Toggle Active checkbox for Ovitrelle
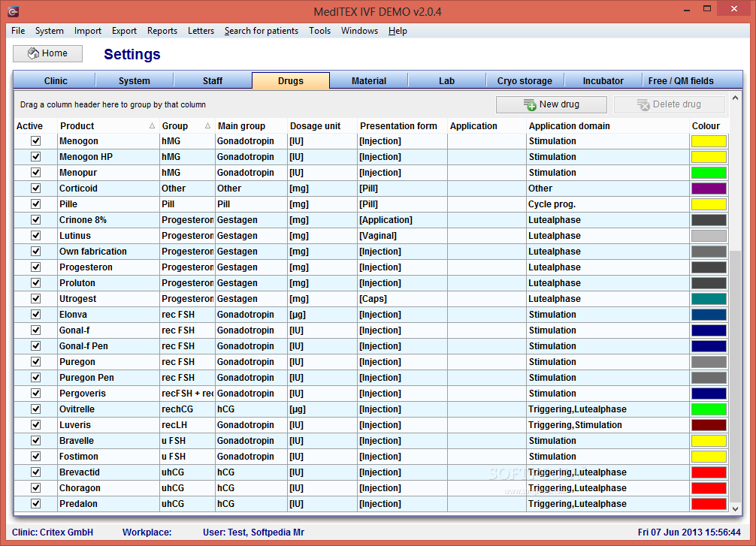 [35, 409]
